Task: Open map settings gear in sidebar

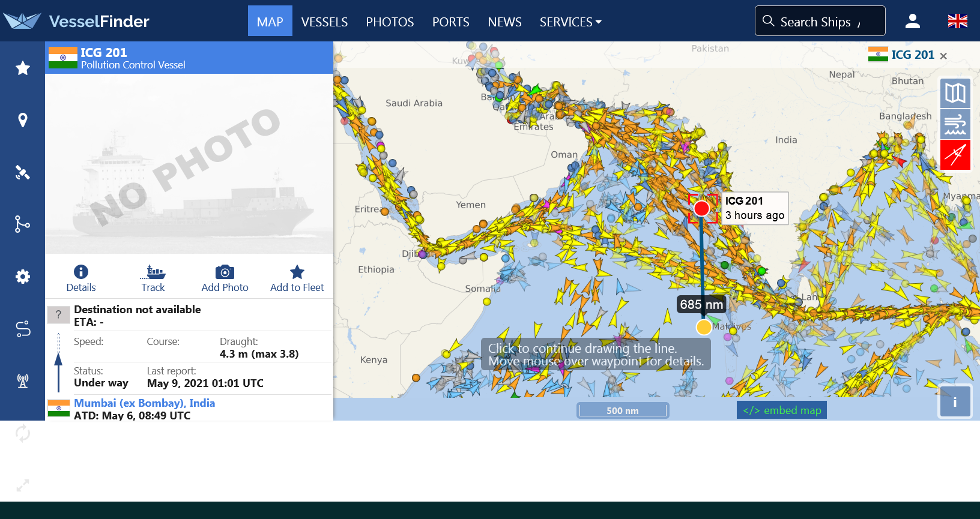Action: (23, 277)
